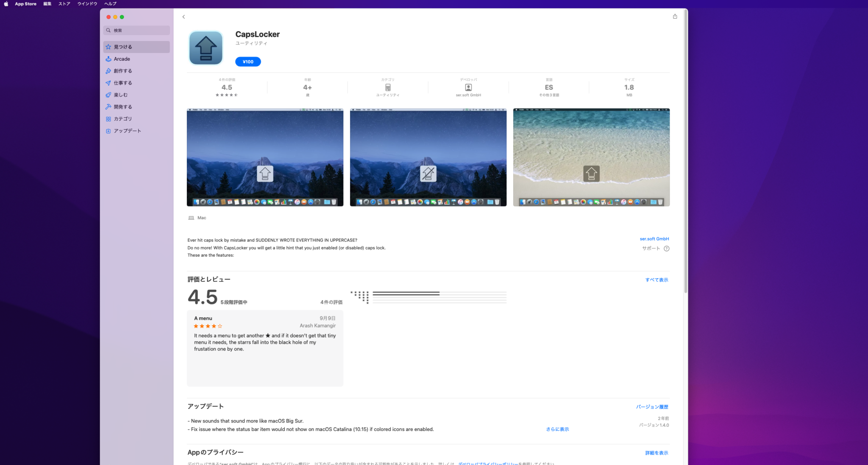
Task: Click the CapsLocker app icon
Action: coord(206,48)
